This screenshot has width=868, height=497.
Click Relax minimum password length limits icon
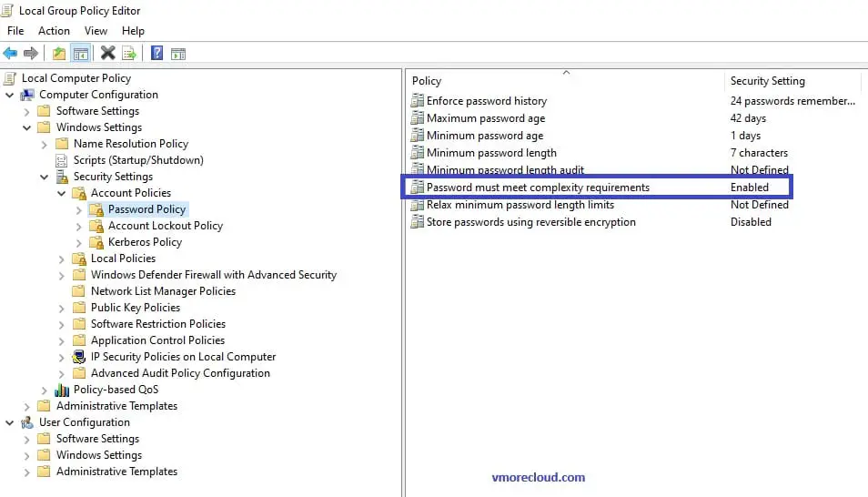417,205
